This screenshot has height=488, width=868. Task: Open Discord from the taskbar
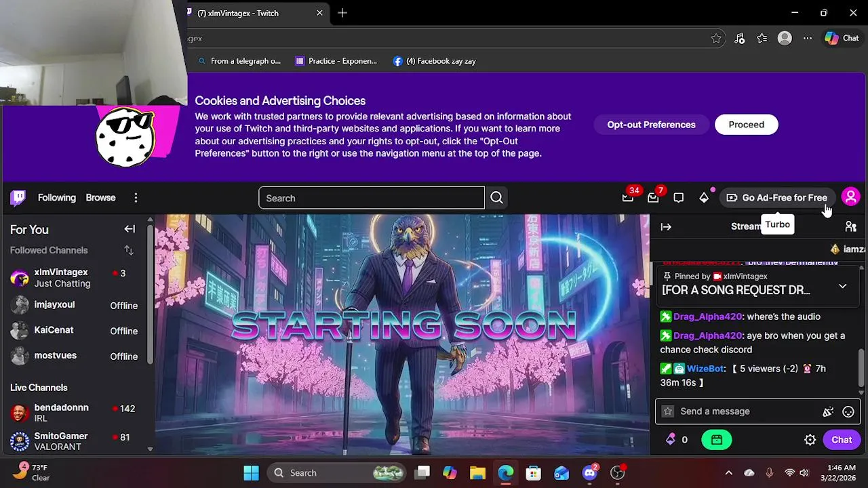click(x=590, y=473)
